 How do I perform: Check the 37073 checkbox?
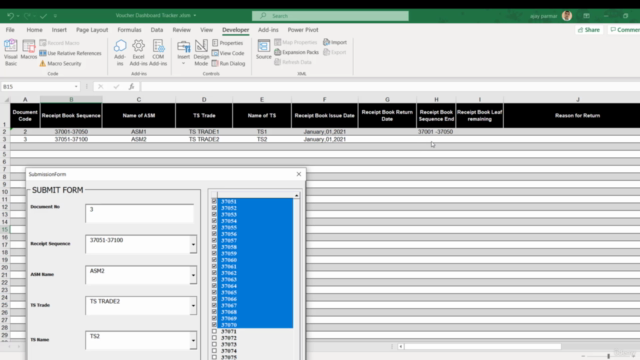tap(214, 344)
